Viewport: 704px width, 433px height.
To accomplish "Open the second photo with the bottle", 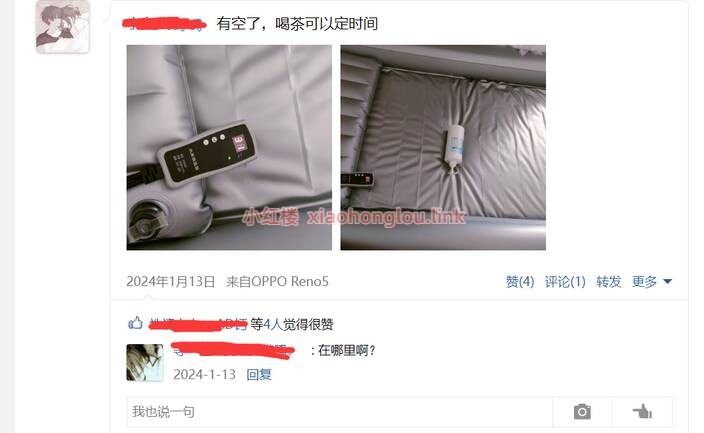I will (443, 147).
